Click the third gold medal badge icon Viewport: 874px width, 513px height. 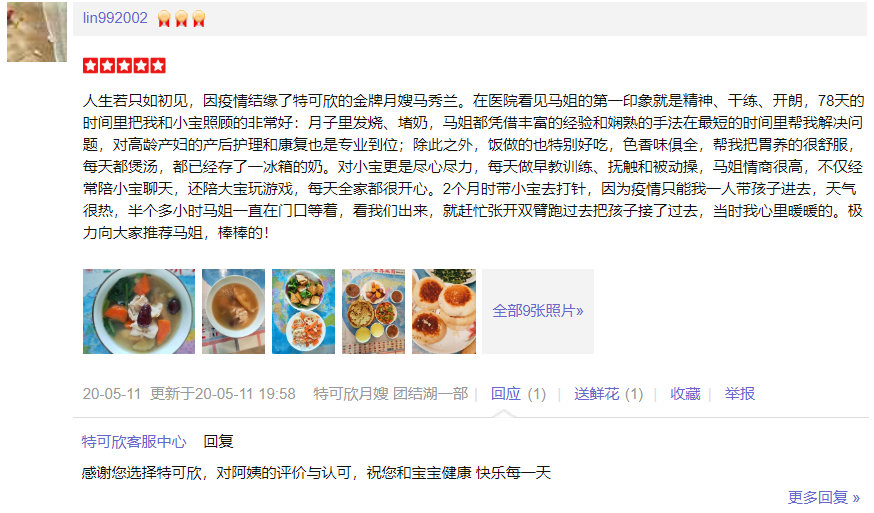198,19
